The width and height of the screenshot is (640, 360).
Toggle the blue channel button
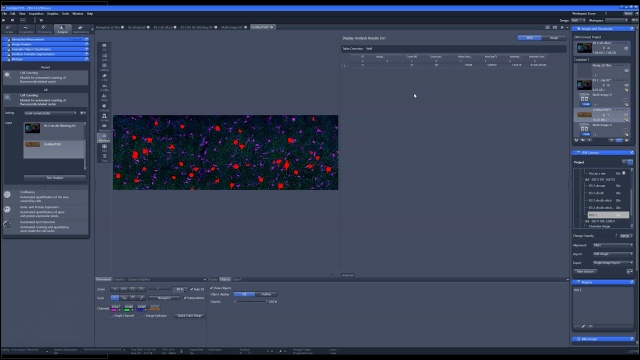(142, 308)
